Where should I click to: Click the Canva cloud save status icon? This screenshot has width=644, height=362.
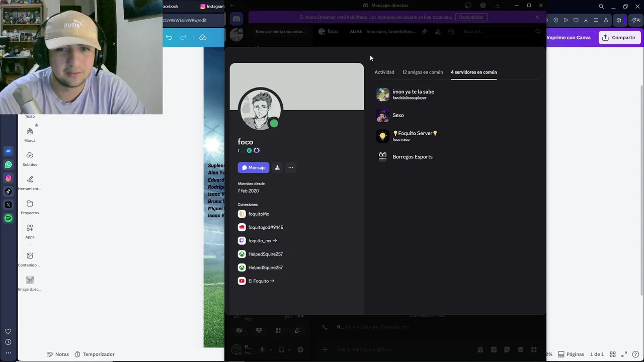(x=203, y=37)
